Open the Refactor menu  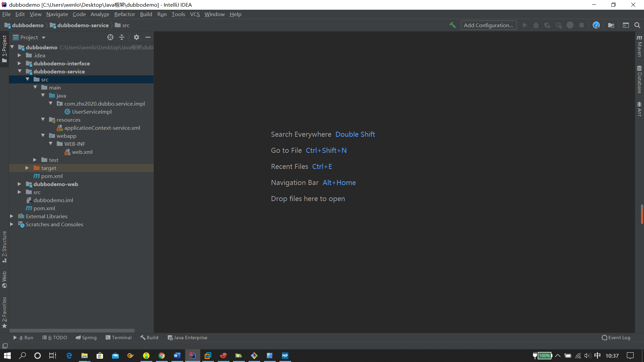(x=124, y=14)
